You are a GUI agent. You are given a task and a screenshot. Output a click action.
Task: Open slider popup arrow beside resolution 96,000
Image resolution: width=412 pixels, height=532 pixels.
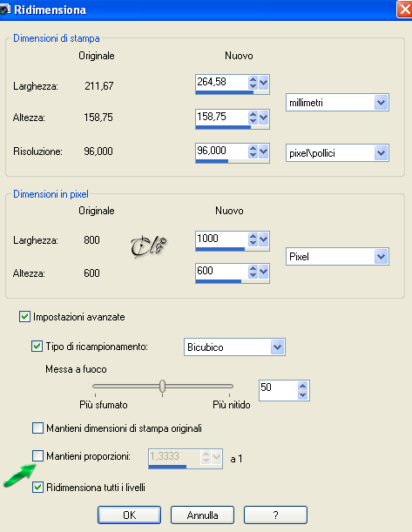point(264,152)
